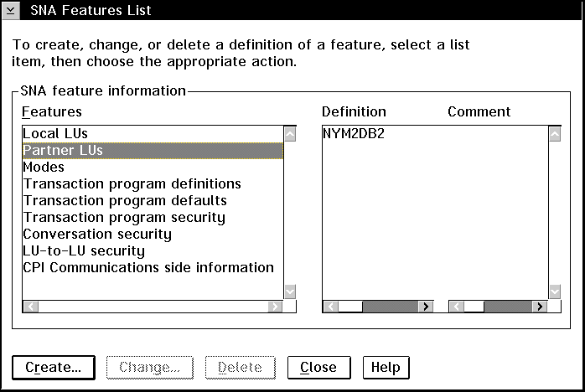Viewport: 585px width, 392px height.
Task: Click the Create... button
Action: click(x=54, y=368)
